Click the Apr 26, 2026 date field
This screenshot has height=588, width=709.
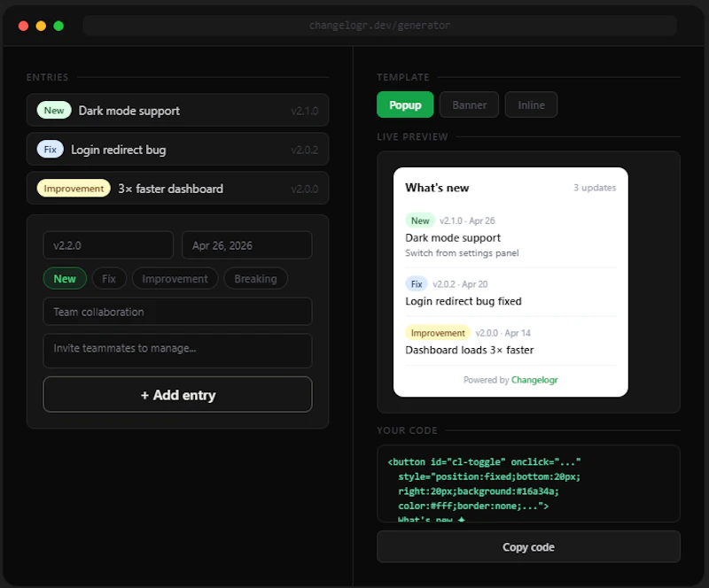coord(247,245)
